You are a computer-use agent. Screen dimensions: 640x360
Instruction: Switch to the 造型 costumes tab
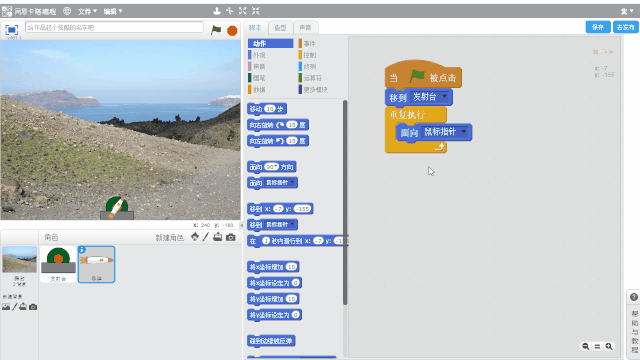click(280, 28)
